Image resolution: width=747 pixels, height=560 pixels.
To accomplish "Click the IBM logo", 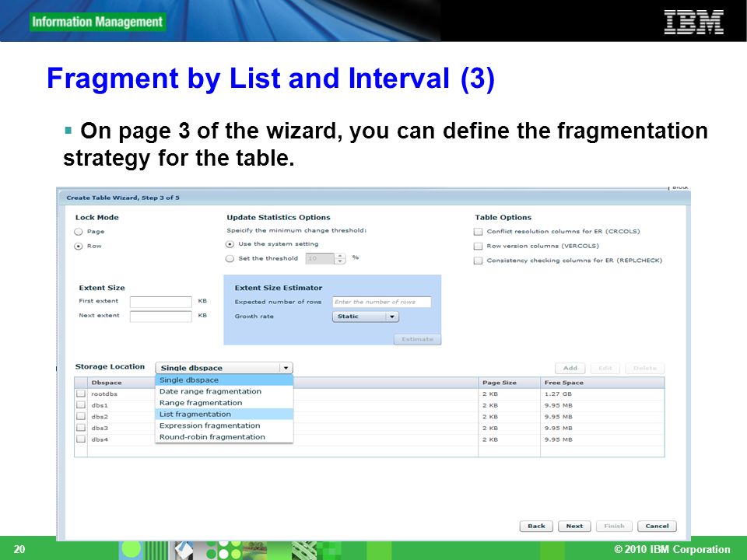I will (x=694, y=22).
